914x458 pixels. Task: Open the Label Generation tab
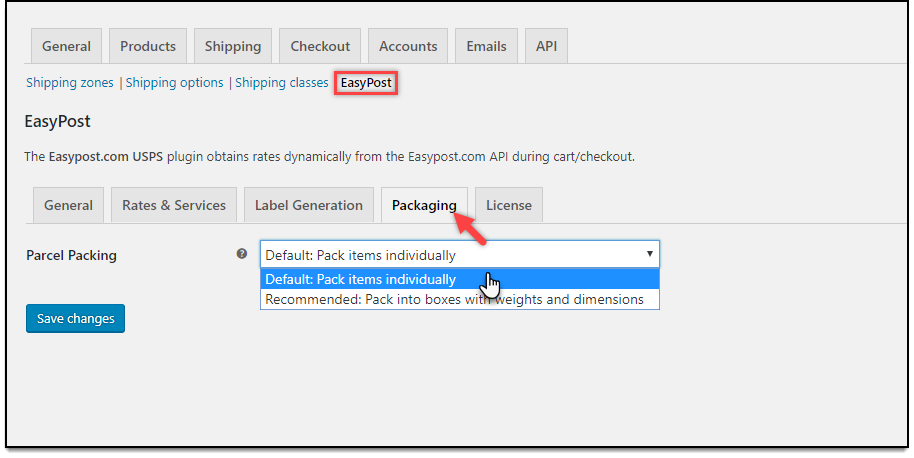[x=308, y=205]
